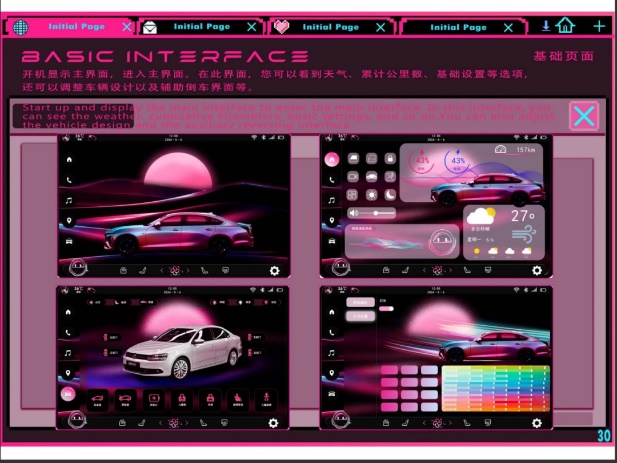Close the first Initial Page tab

click(126, 27)
